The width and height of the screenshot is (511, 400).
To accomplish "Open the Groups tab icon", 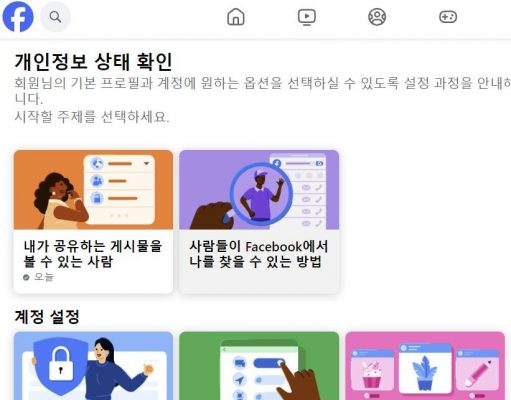I will [377, 17].
